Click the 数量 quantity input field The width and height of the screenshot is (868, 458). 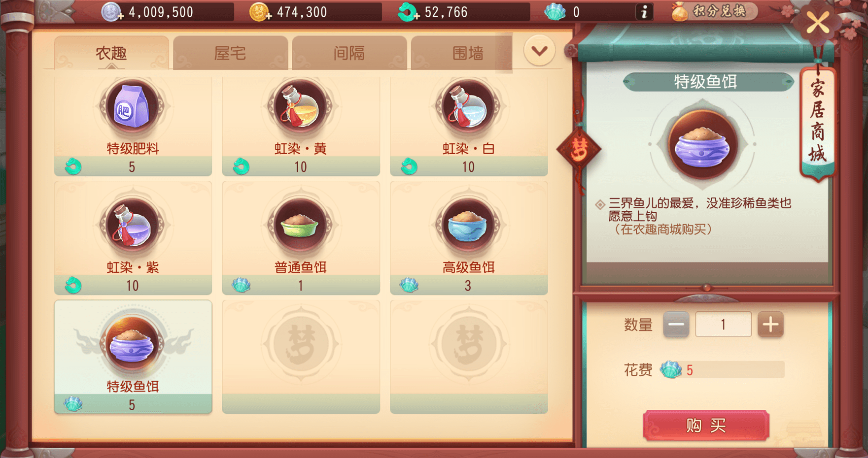pyautogui.click(x=723, y=325)
